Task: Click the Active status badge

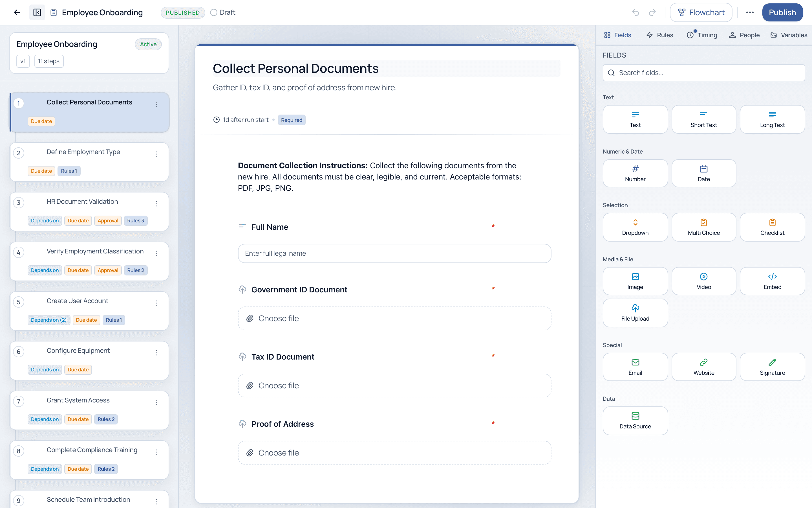Action: (x=148, y=44)
